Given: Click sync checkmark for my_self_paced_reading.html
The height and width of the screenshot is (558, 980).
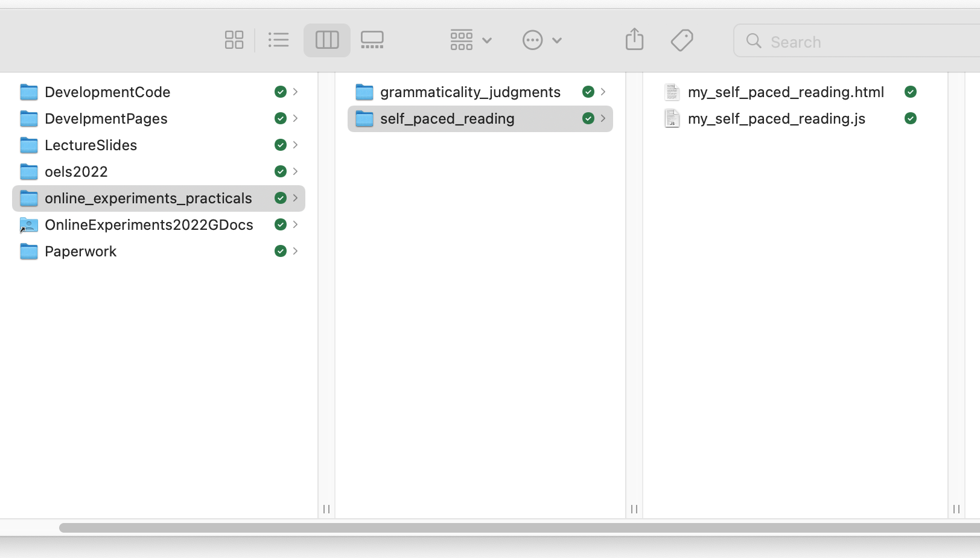Looking at the screenshot, I should (x=911, y=92).
